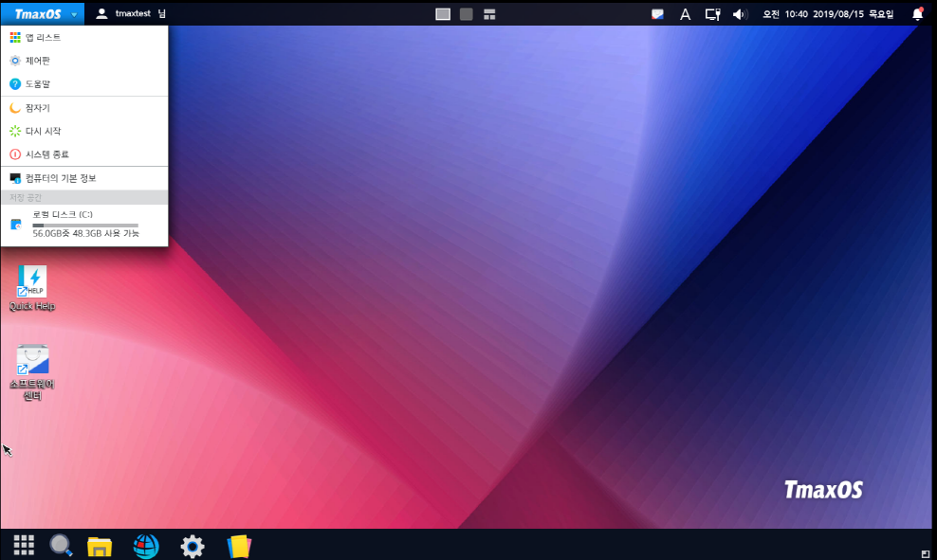937x560 pixels.
Task: Launch the file manager folder icon
Action: tap(100, 546)
